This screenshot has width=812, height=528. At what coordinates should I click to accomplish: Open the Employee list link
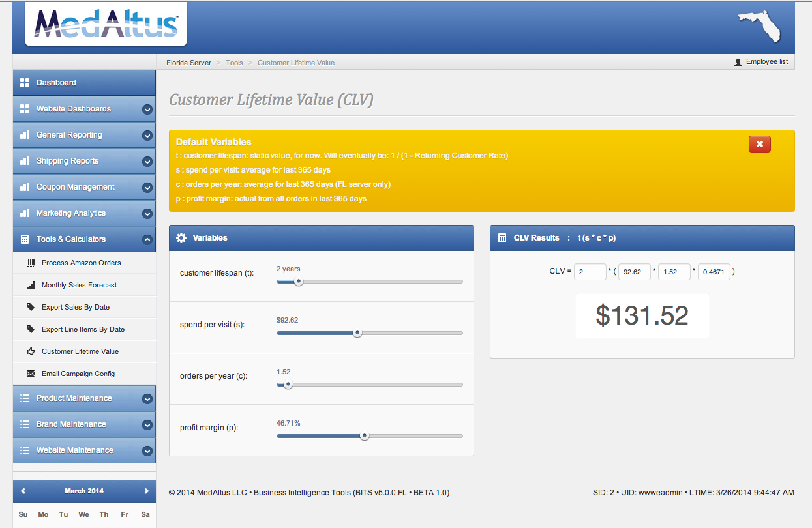760,62
